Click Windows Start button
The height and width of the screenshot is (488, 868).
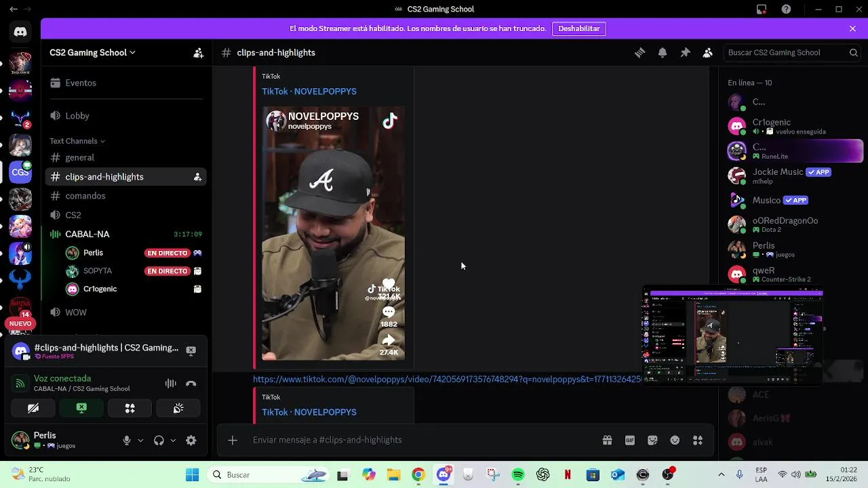[x=193, y=475]
